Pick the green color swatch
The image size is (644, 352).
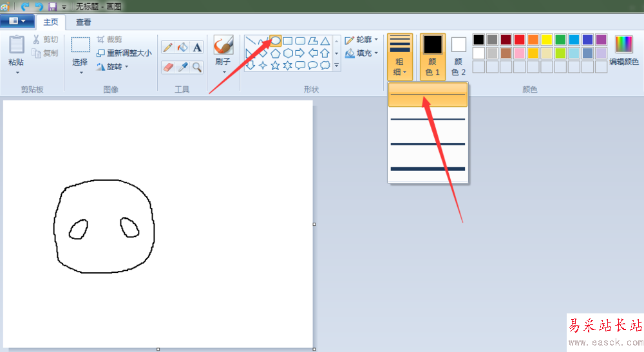click(x=560, y=39)
